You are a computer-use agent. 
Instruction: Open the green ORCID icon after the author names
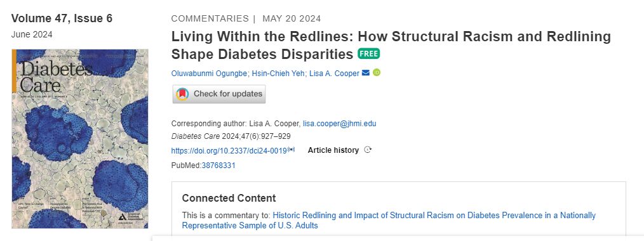coord(377,72)
